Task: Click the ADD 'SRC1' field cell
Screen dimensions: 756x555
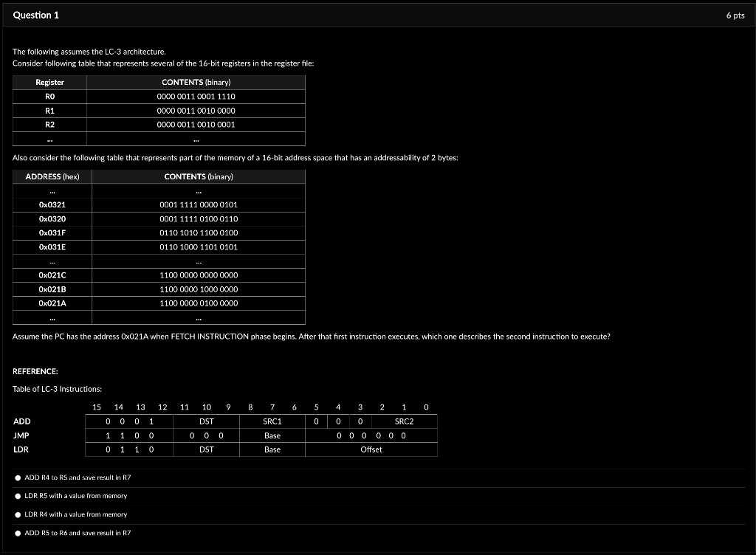Action: (272, 421)
